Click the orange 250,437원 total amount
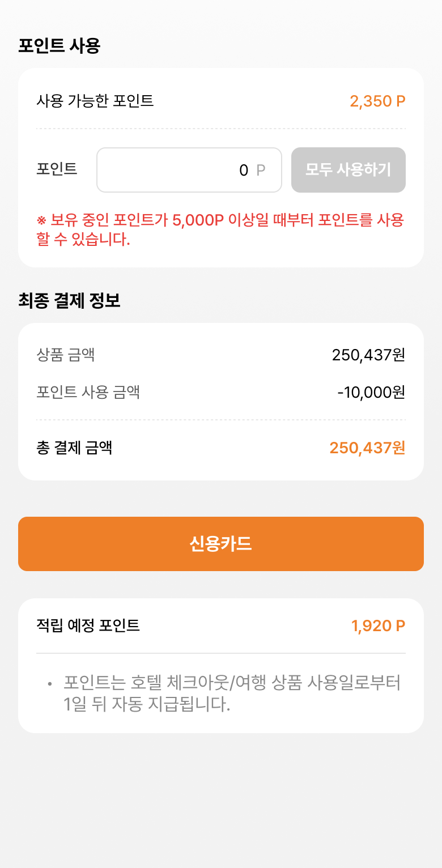 pos(367,448)
